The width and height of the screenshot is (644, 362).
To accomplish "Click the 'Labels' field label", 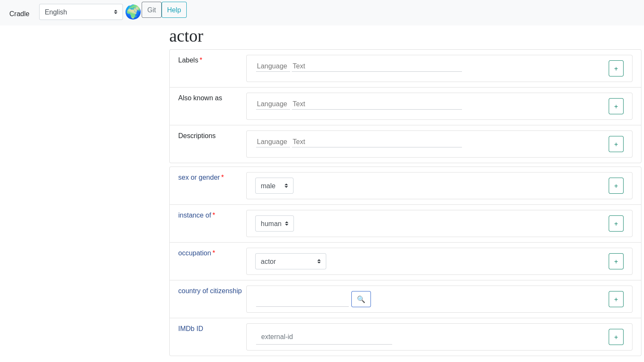I will 188,60.
